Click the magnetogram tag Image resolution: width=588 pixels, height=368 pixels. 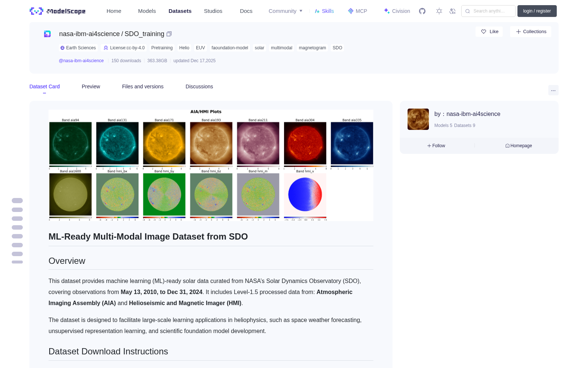point(312,48)
